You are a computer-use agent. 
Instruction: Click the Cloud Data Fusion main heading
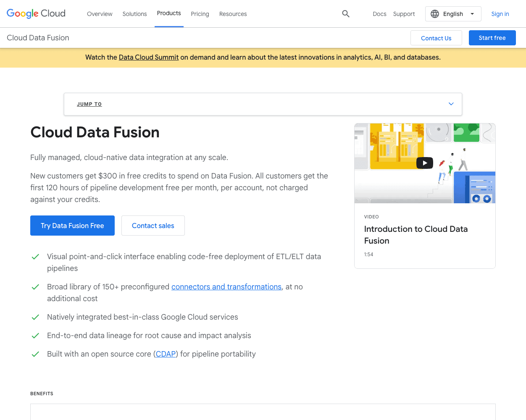click(x=95, y=132)
